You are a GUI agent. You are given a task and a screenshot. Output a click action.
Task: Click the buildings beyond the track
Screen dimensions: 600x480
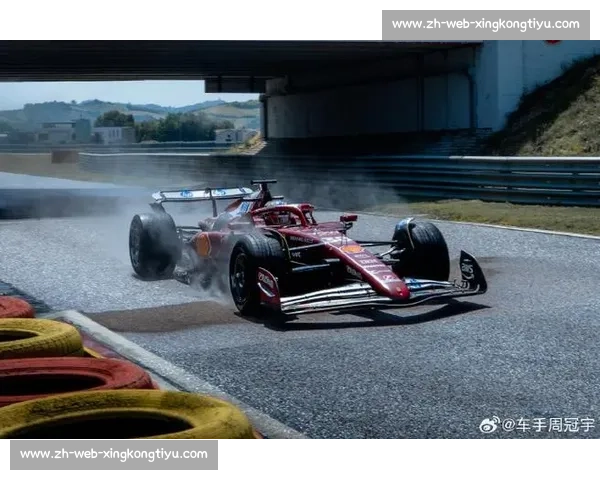pyautogui.click(x=110, y=133)
